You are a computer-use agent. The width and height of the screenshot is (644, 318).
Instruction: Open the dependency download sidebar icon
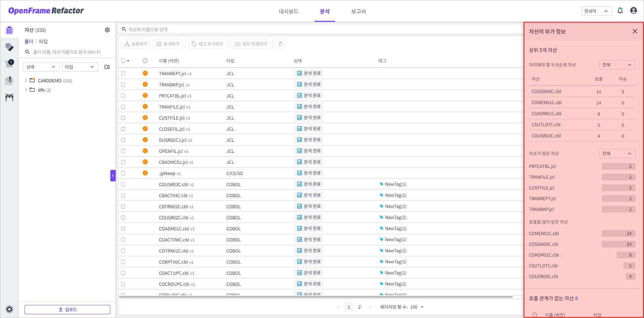pos(9,81)
